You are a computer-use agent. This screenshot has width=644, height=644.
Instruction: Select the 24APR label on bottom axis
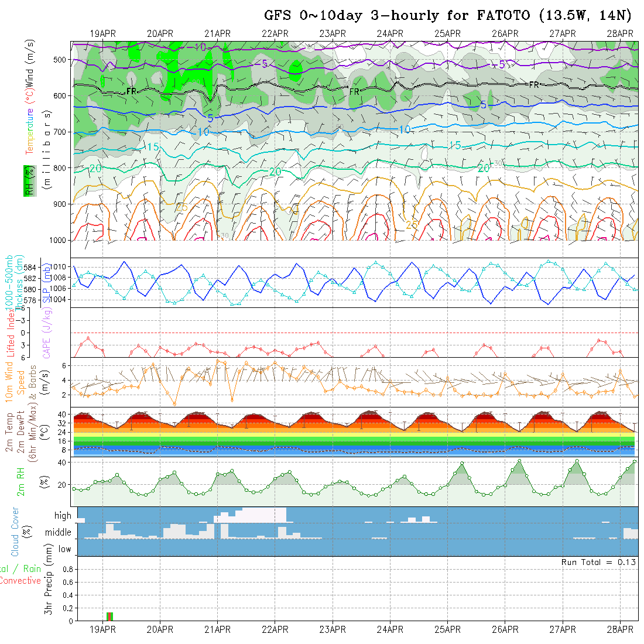(x=390, y=629)
